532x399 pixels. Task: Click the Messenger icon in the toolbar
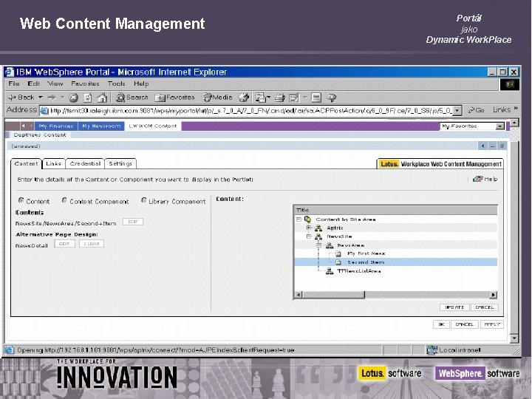[331, 98]
